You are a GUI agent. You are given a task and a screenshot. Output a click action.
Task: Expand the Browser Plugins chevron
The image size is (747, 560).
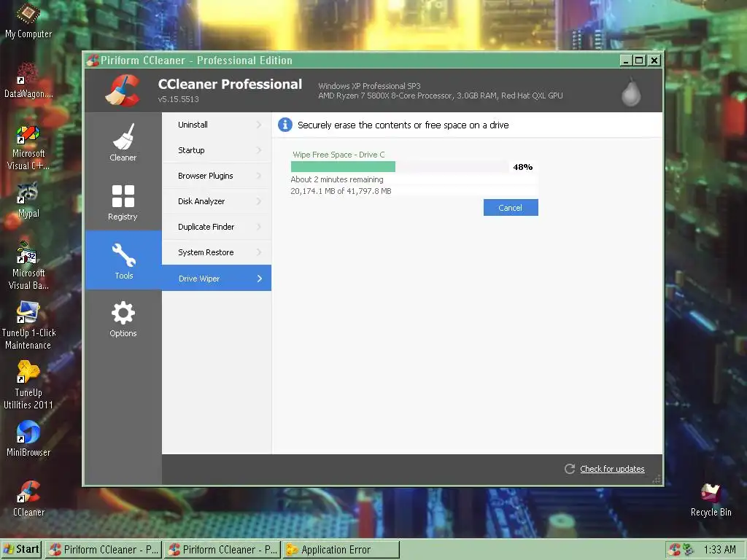click(x=259, y=176)
